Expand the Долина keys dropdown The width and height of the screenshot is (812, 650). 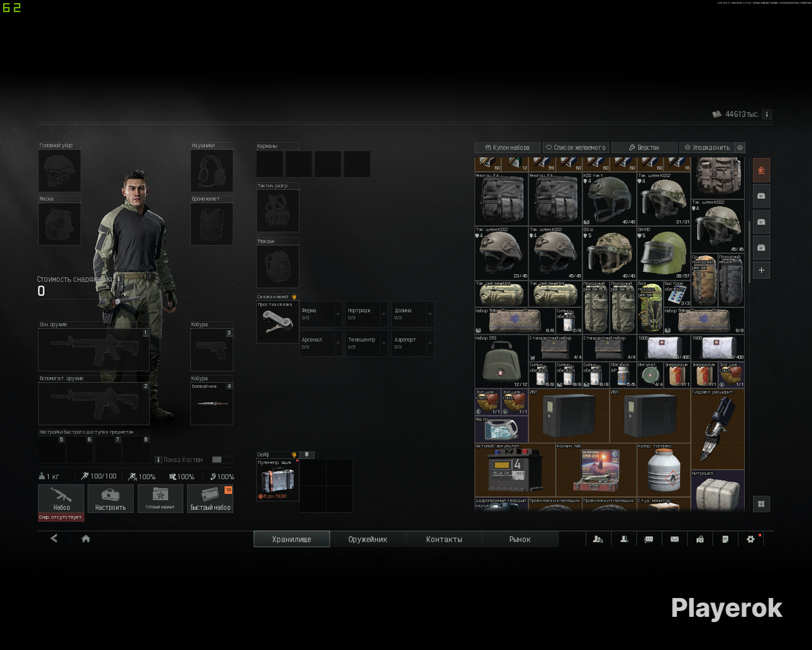click(430, 314)
